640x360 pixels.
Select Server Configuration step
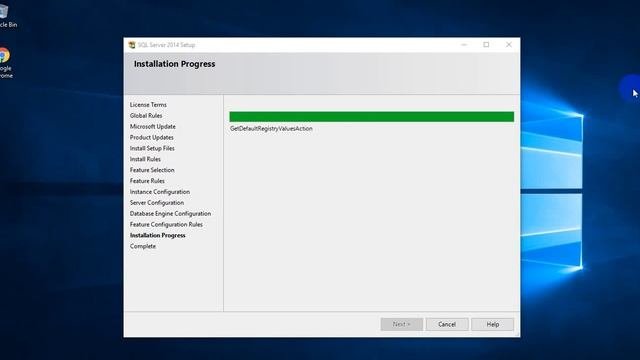coord(157,203)
